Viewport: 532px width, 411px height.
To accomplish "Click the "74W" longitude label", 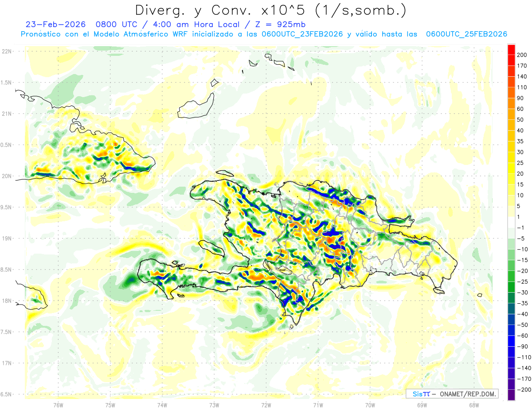I will (162, 405).
